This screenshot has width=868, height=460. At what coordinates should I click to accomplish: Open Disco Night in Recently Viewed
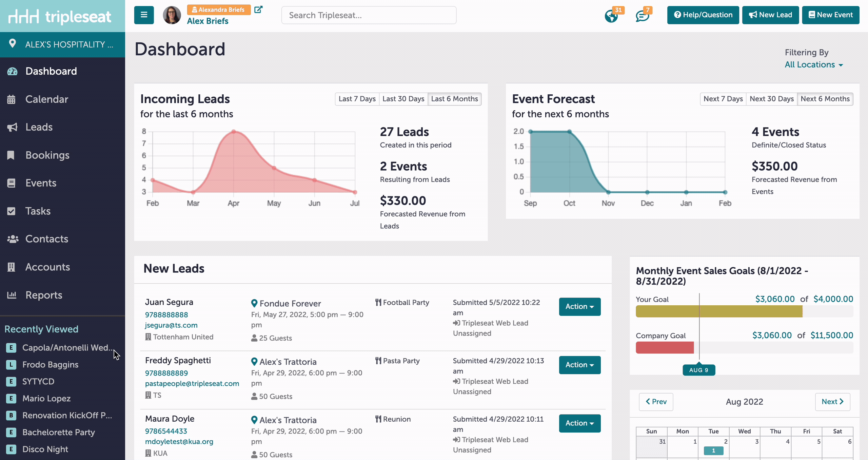click(x=45, y=449)
